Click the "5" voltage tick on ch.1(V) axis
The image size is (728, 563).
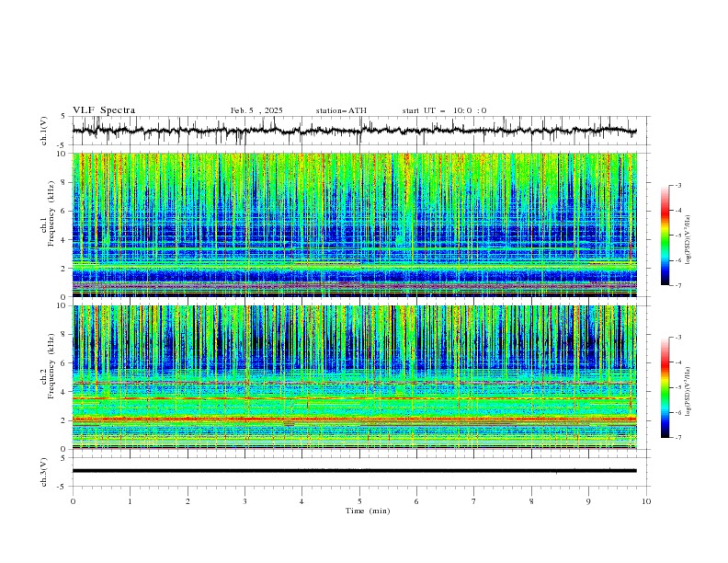63,117
